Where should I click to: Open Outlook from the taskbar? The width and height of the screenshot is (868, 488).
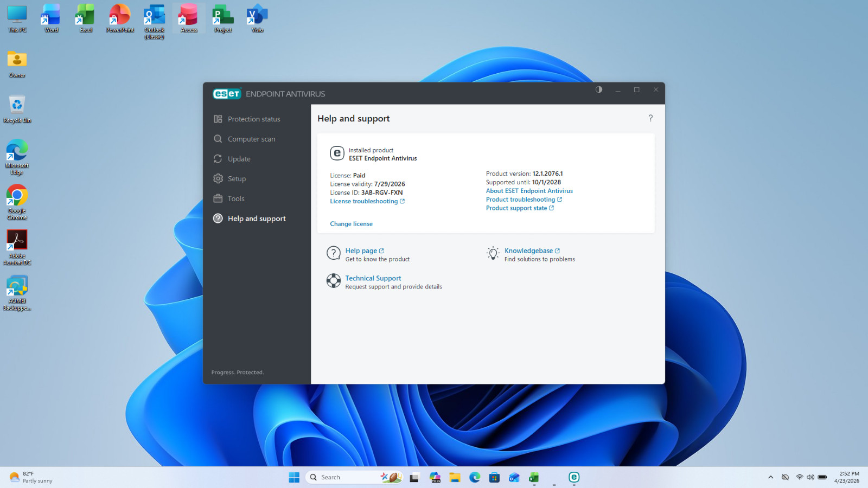click(514, 477)
